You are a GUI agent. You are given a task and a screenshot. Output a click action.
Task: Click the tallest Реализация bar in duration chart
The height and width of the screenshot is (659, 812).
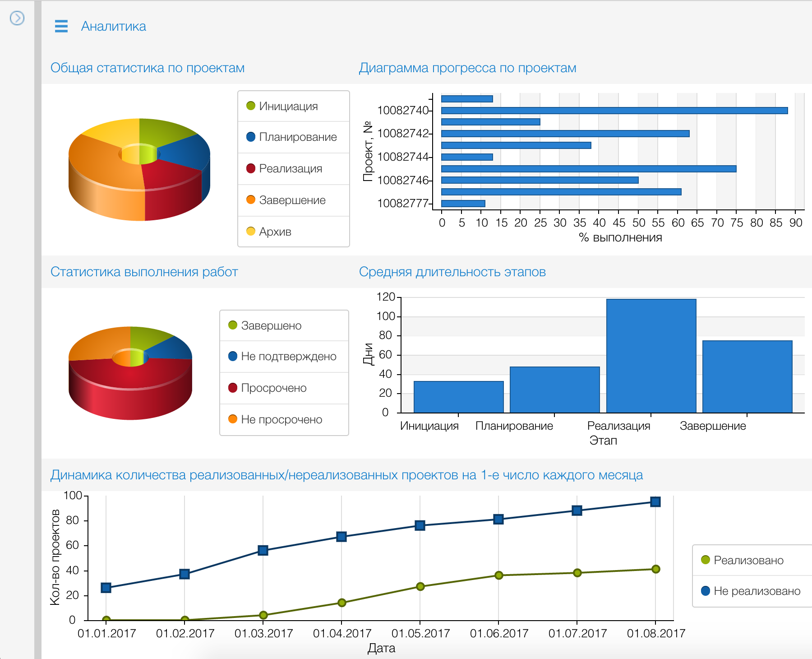pyautogui.click(x=651, y=356)
